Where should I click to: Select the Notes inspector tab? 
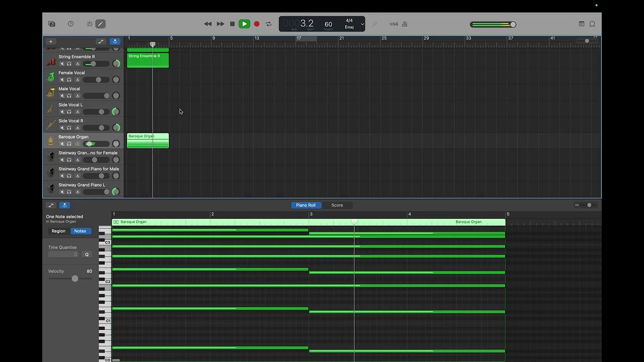80,231
